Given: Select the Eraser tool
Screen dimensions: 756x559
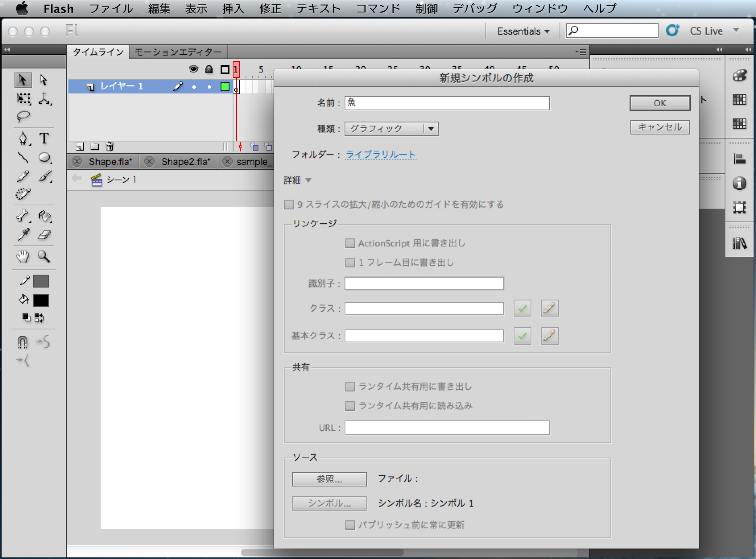Looking at the screenshot, I should (44, 235).
